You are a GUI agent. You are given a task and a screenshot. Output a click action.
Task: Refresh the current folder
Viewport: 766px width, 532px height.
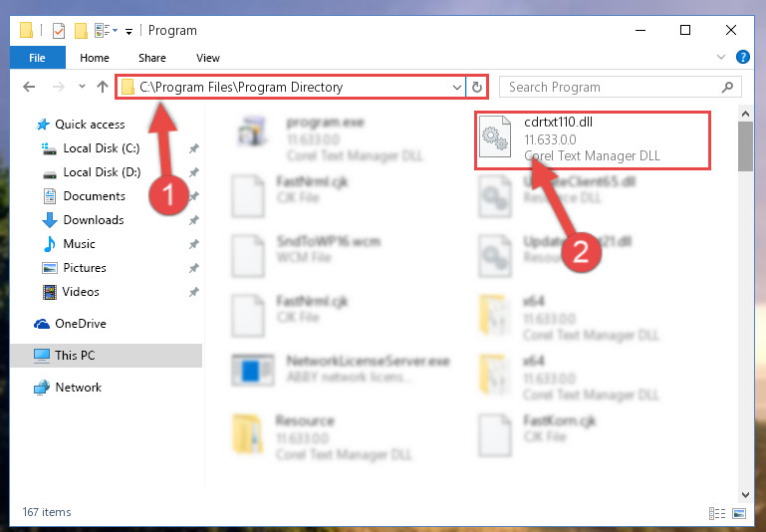(x=477, y=88)
